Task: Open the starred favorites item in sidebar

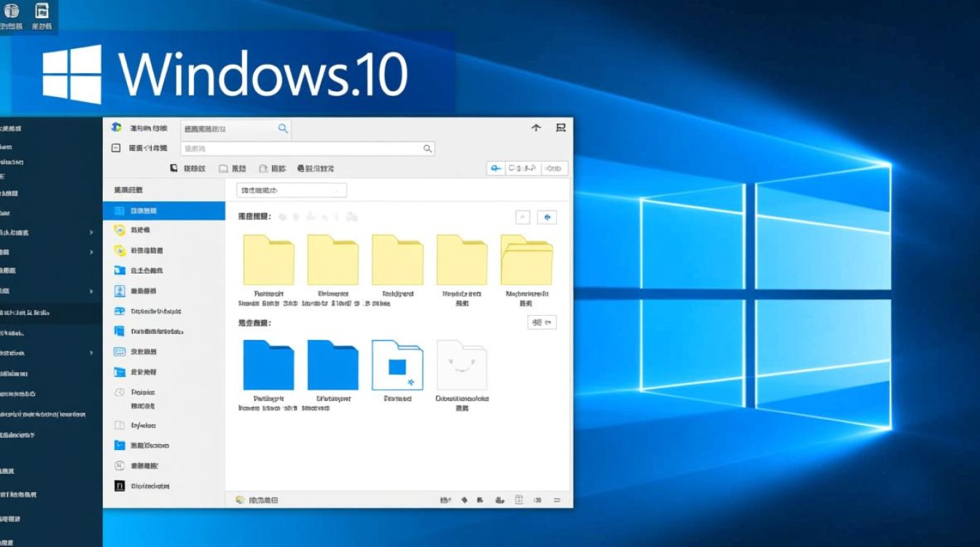Action: coord(118,230)
